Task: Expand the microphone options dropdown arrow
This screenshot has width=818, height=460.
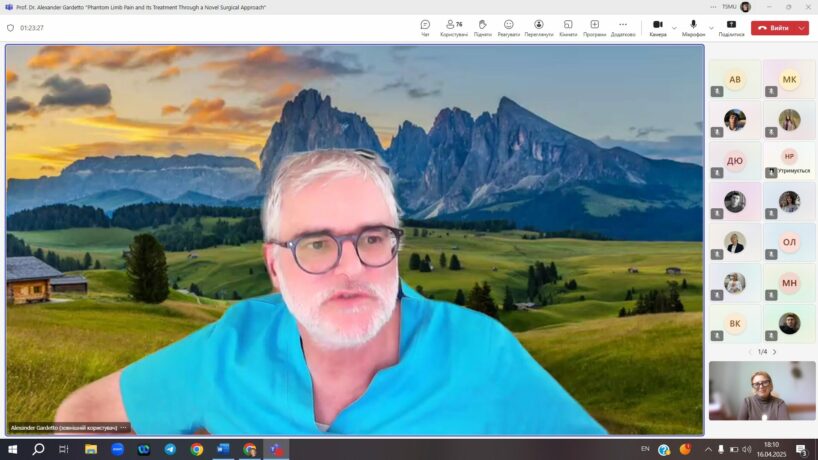Action: pyautogui.click(x=711, y=28)
